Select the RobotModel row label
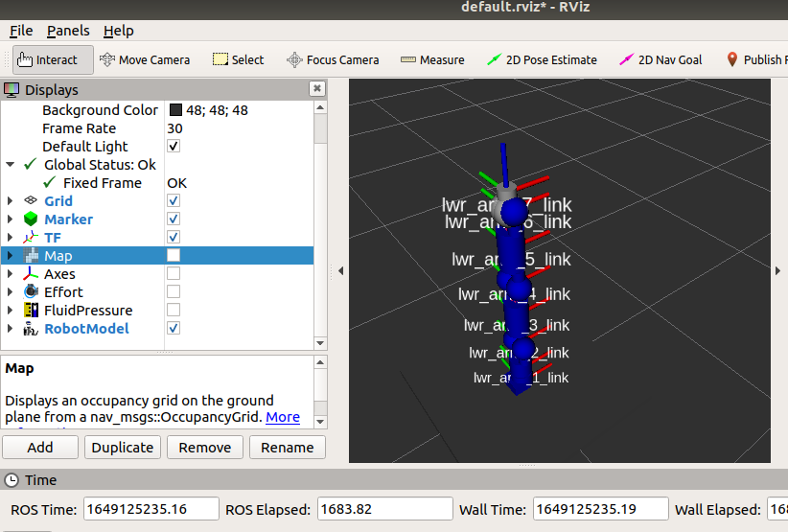 86,329
